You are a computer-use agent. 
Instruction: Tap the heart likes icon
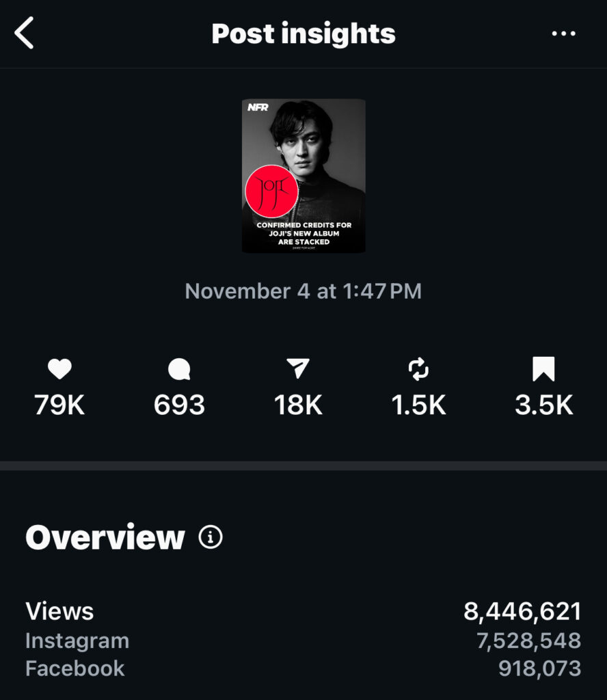[59, 370]
